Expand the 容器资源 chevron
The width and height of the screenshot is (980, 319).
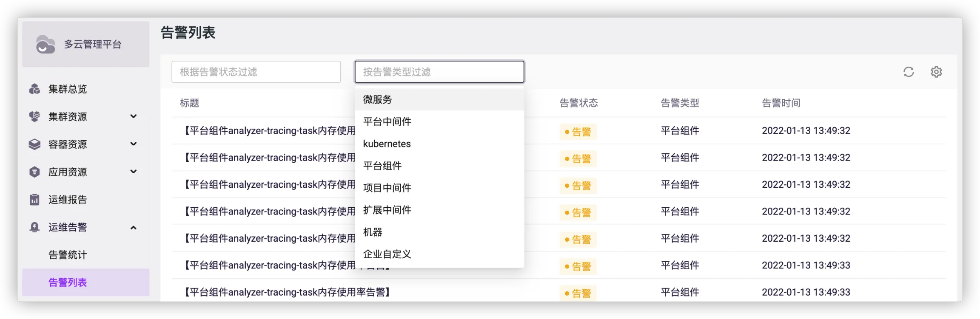click(133, 144)
